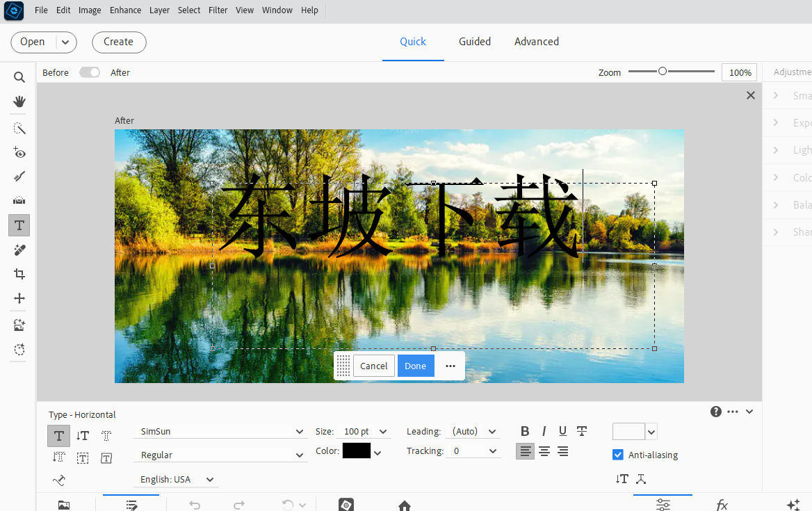
Task: Apply Bold text formatting
Action: coord(525,431)
